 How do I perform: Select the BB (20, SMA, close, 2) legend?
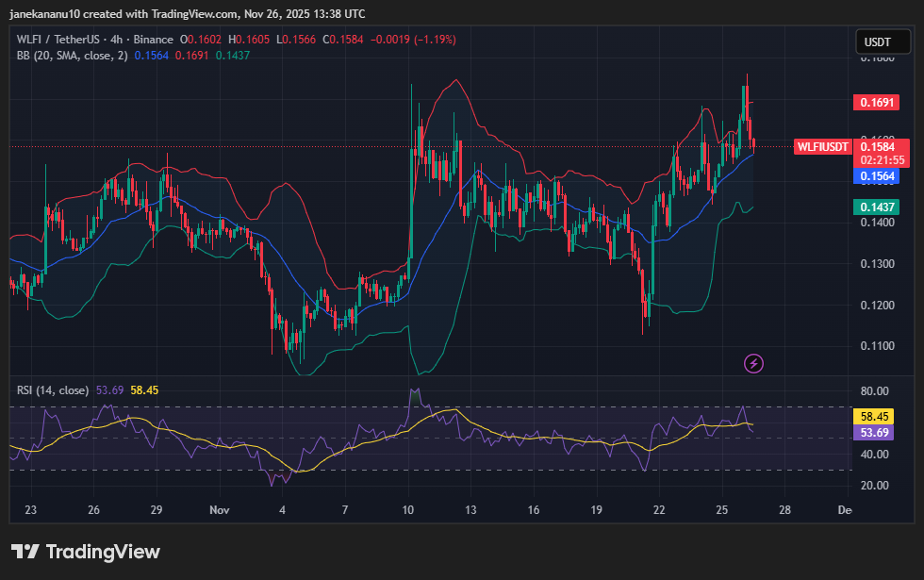point(73,56)
